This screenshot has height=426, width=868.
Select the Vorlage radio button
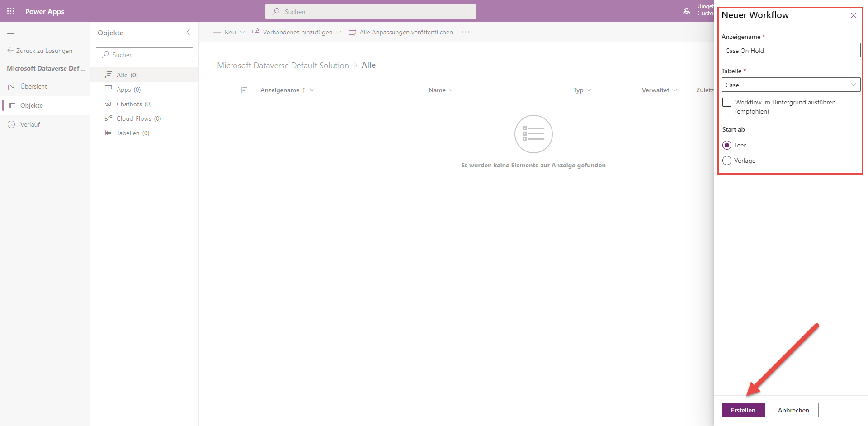727,161
